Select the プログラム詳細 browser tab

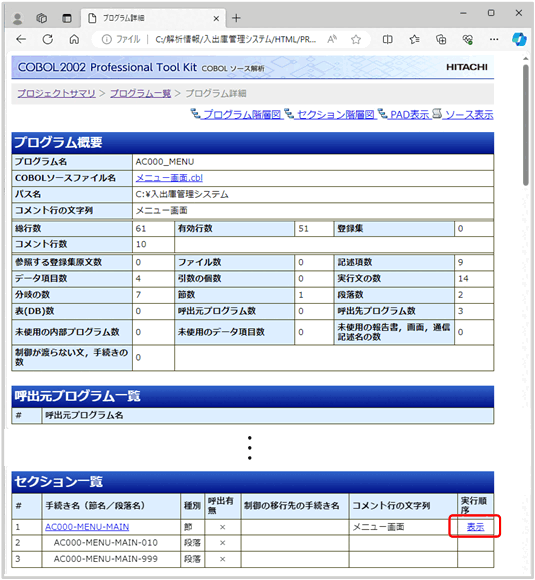153,18
